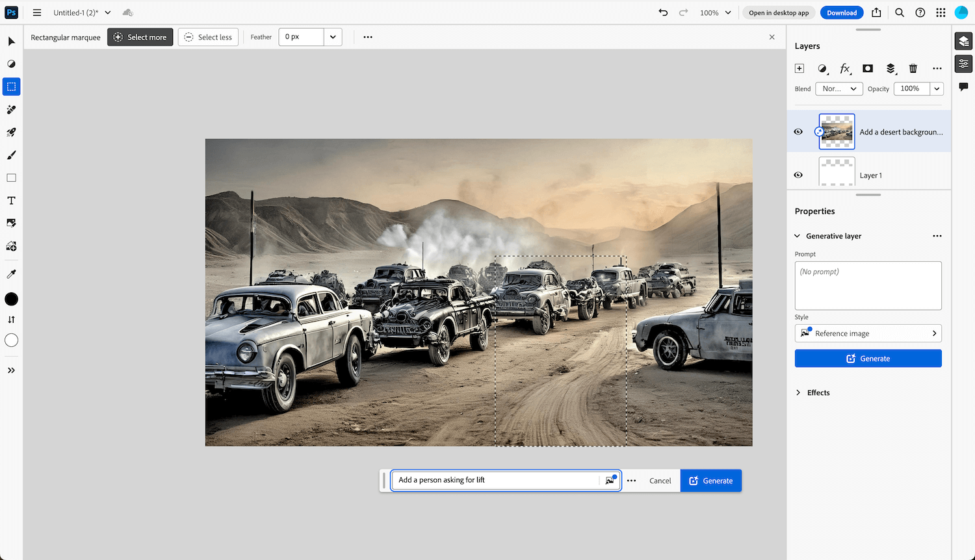975x560 pixels.
Task: Pick the Eyedropper tool
Action: [12, 274]
